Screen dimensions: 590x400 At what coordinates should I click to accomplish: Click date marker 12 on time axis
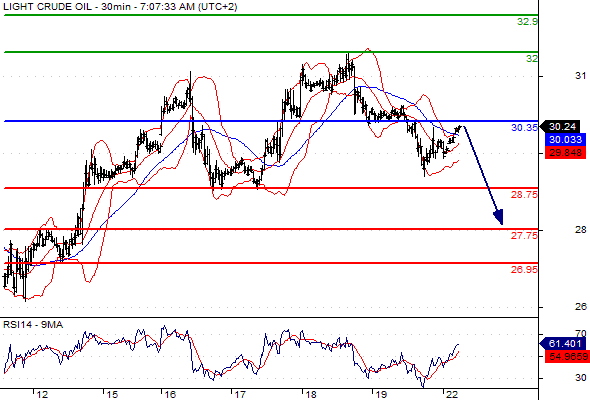(x=42, y=394)
